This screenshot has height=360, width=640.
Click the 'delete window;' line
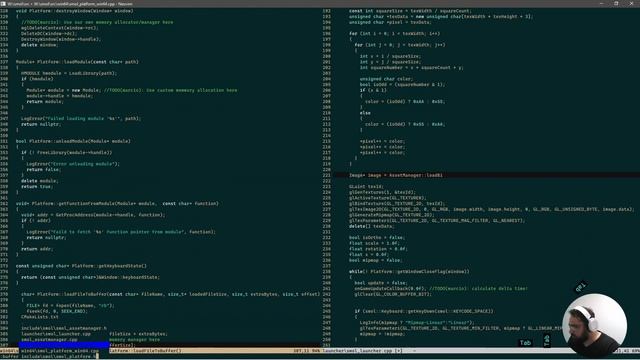[x=40, y=45]
